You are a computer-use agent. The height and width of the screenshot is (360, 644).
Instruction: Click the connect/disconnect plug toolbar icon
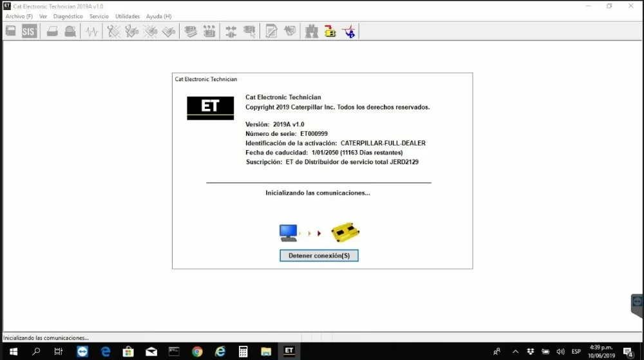(231, 31)
